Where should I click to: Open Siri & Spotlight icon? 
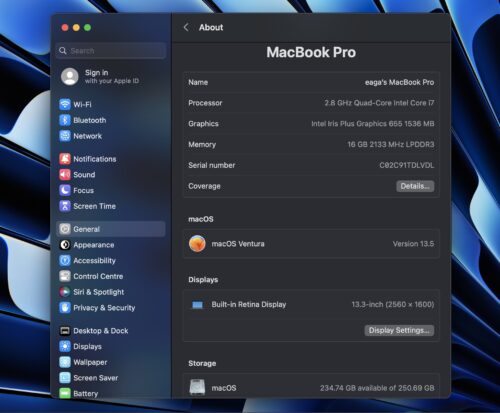(x=65, y=292)
